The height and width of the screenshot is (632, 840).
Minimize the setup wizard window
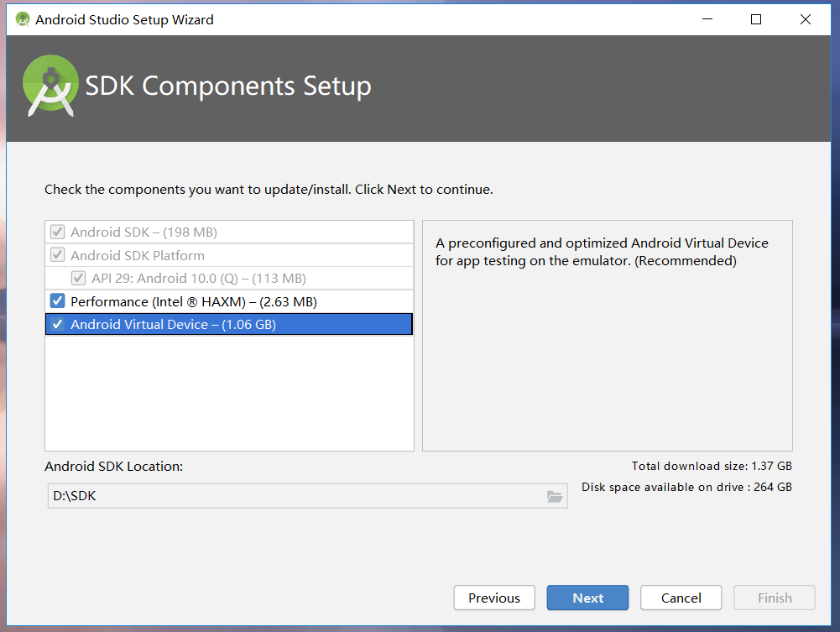click(707, 18)
